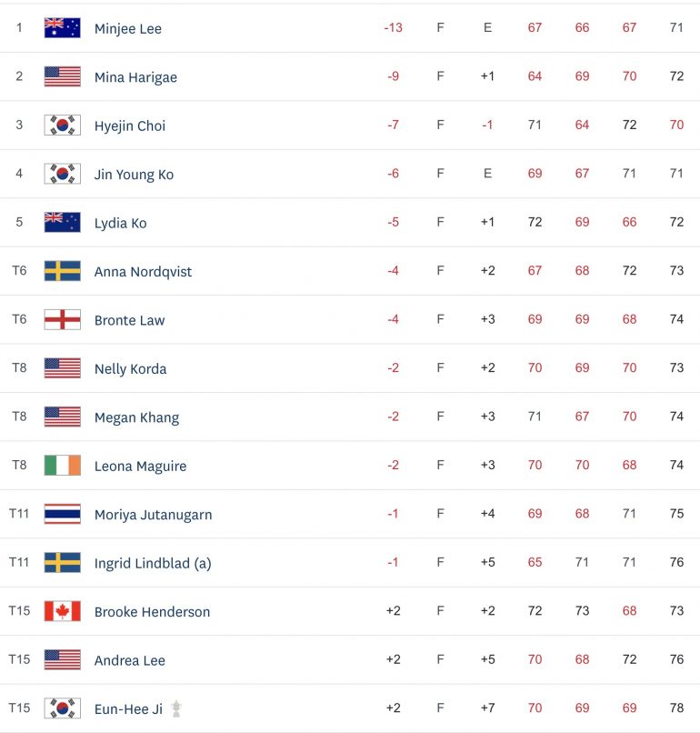Open Anna Nordqvist's player page
This screenshot has width=700, height=733.
click(143, 272)
